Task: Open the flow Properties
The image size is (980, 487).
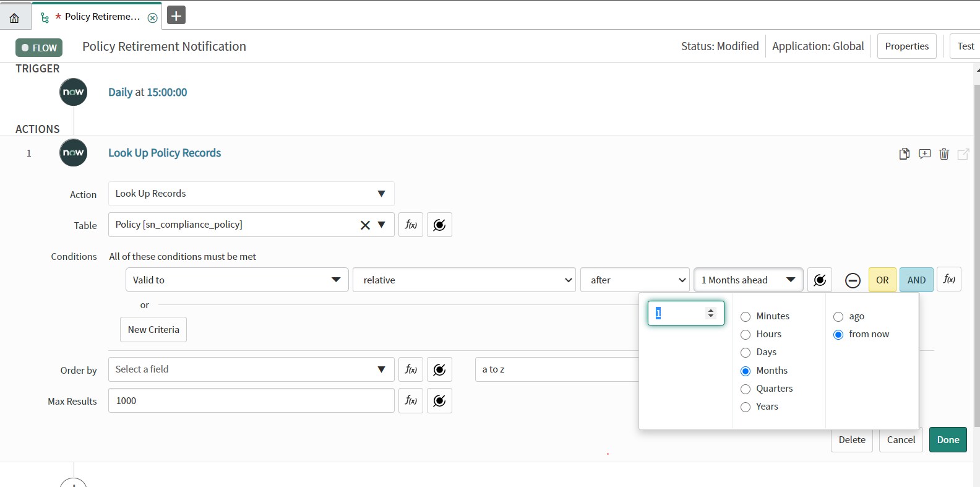Action: (906, 46)
